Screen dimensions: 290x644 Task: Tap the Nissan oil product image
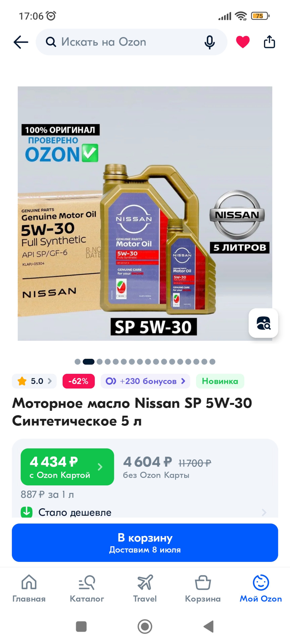pyautogui.click(x=145, y=214)
